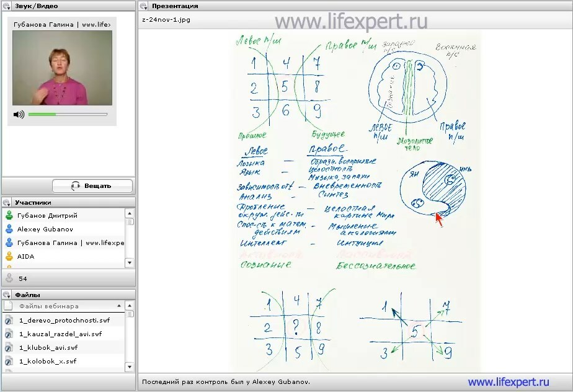This screenshot has width=573, height=392.
Task: Click the presentation slide image
Action: coord(356,201)
